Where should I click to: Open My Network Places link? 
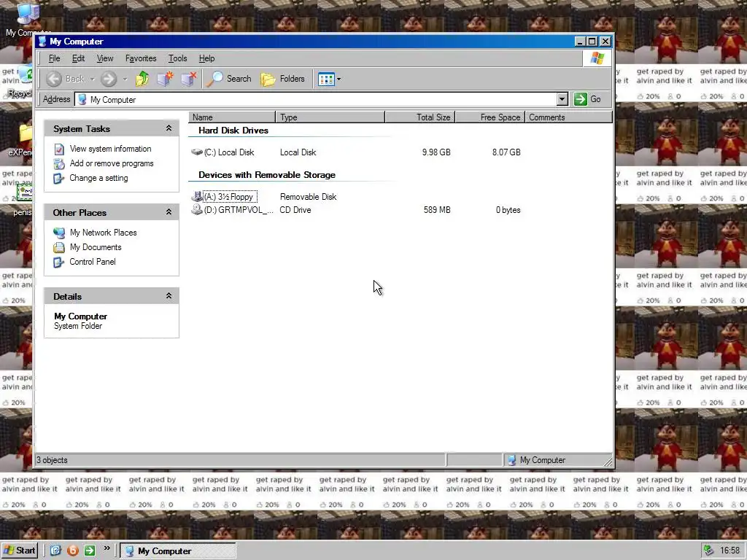coord(104,233)
